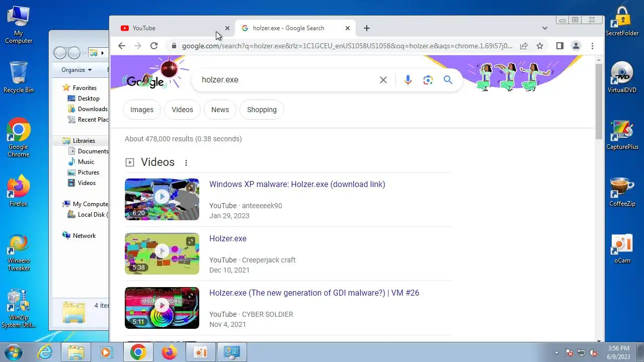Close the YouTube tab
This screenshot has height=362, width=644.
(227, 28)
